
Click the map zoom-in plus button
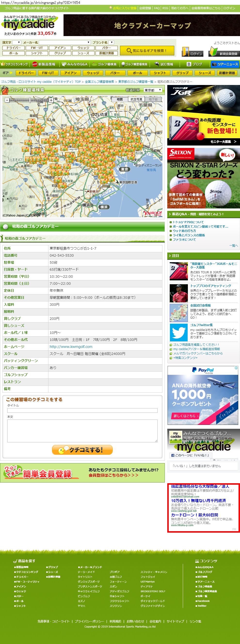(51, 100)
